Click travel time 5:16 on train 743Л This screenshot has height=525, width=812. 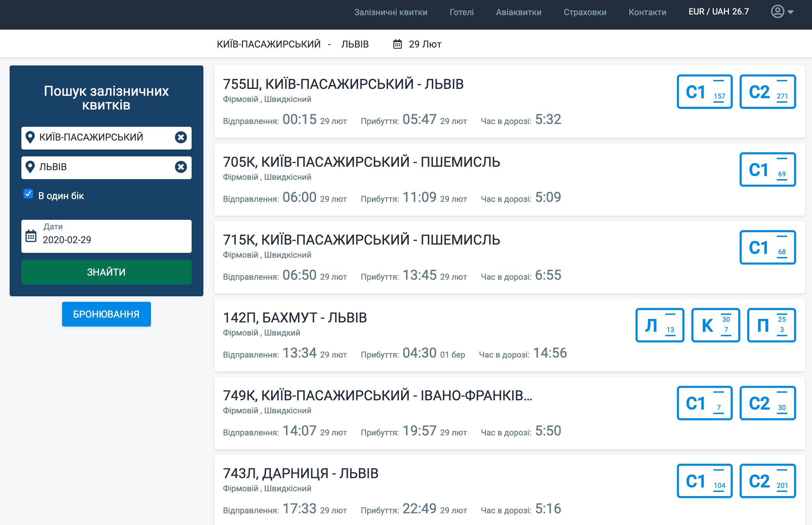[x=548, y=509]
